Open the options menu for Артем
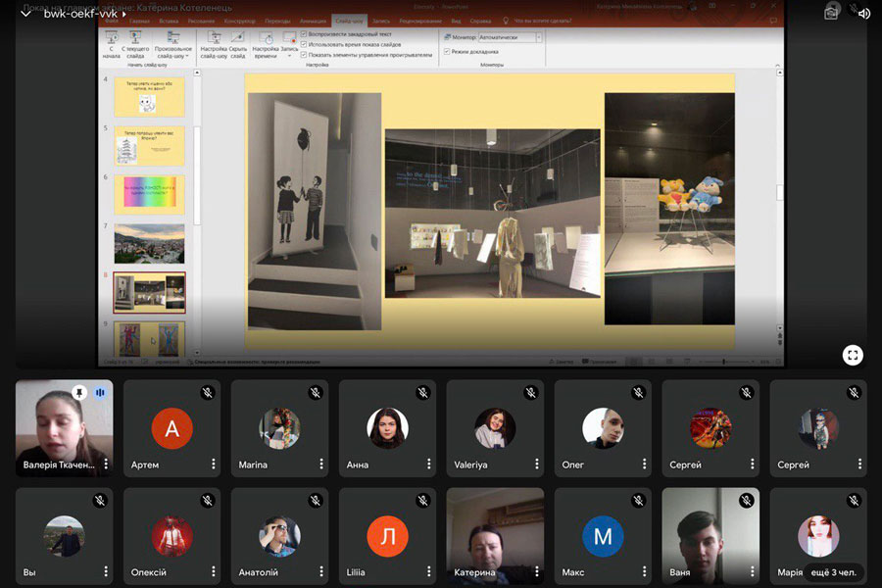Viewport: 882px width, 588px height. pyautogui.click(x=213, y=465)
